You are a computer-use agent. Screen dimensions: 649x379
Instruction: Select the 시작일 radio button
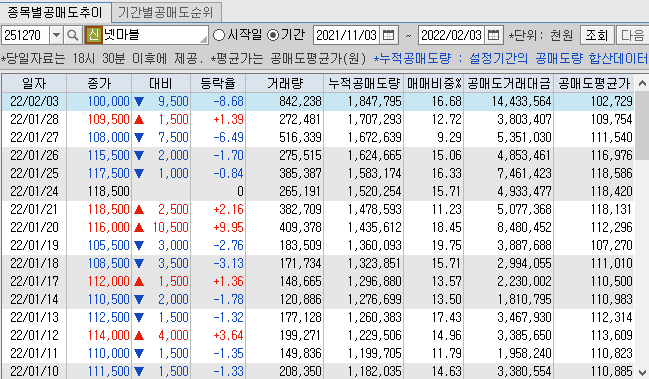(x=219, y=35)
